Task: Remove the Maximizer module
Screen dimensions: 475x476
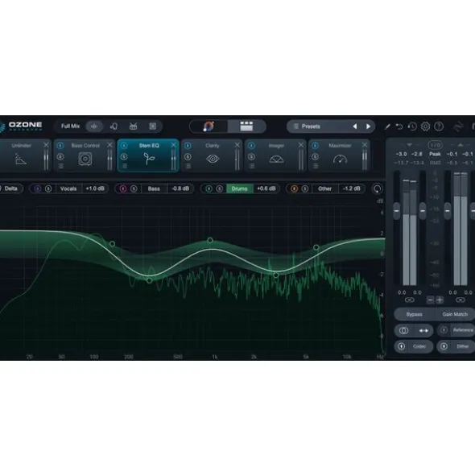Action: tap(365, 145)
